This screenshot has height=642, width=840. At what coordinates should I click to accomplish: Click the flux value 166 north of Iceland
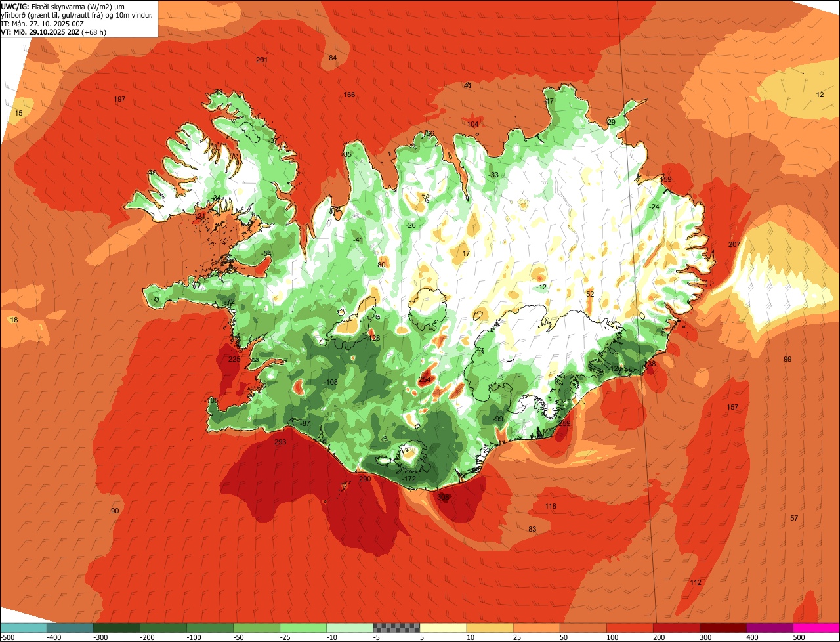[349, 95]
